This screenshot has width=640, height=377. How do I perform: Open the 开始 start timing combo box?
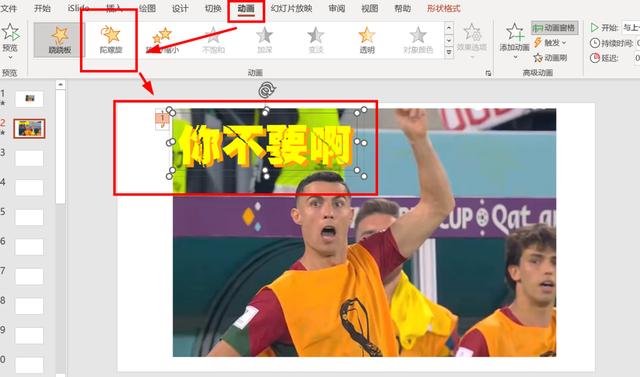[631, 28]
